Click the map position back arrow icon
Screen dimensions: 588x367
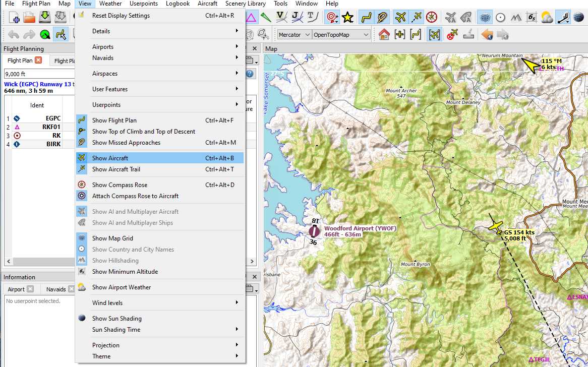[x=487, y=35]
